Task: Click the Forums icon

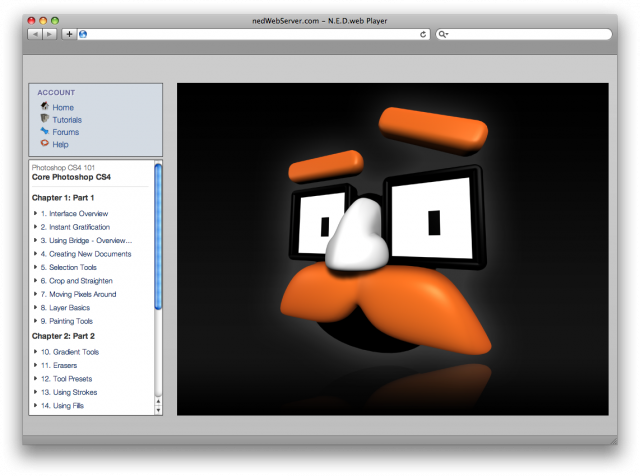Action: coord(44,131)
